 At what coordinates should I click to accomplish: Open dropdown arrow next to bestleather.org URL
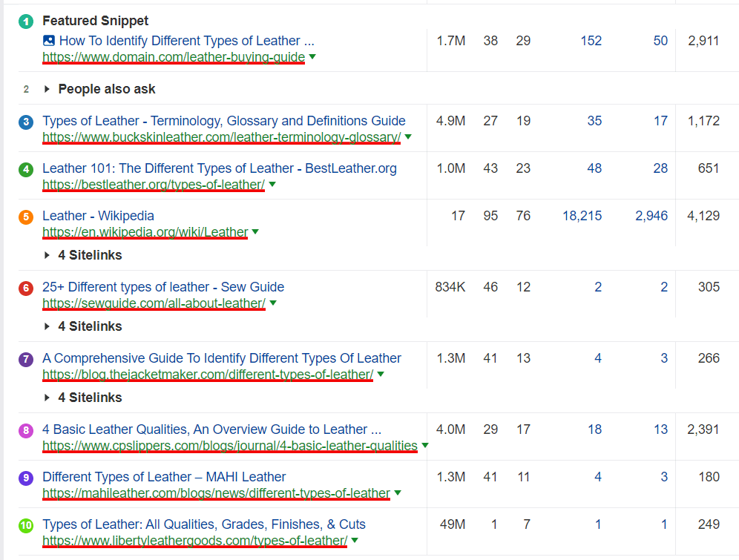272,185
